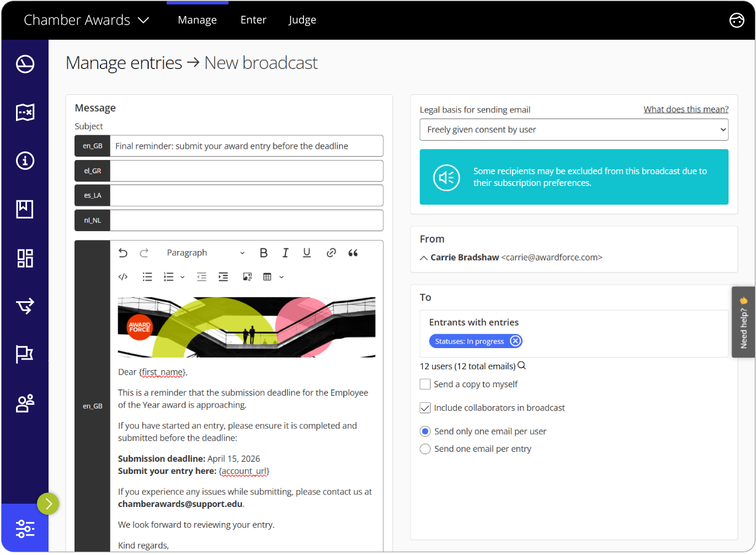This screenshot has width=756, height=555.
Task: Apply underline formatting in editor
Action: pyautogui.click(x=307, y=253)
